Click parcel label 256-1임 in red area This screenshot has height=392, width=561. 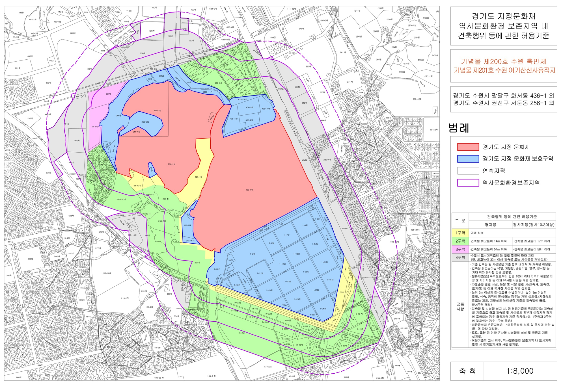click(x=171, y=164)
